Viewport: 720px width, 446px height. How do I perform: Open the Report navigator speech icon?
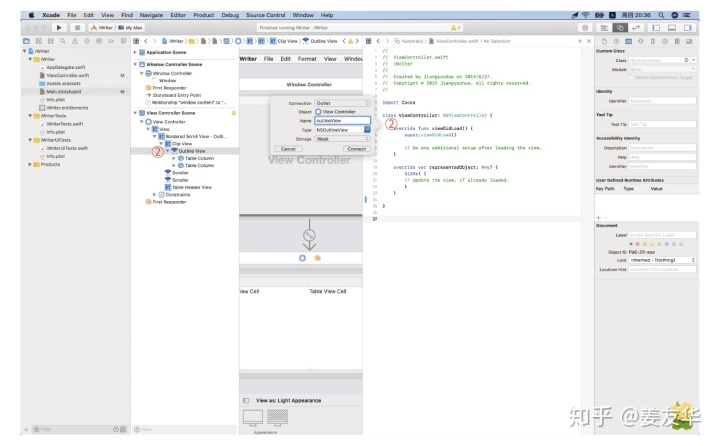123,41
